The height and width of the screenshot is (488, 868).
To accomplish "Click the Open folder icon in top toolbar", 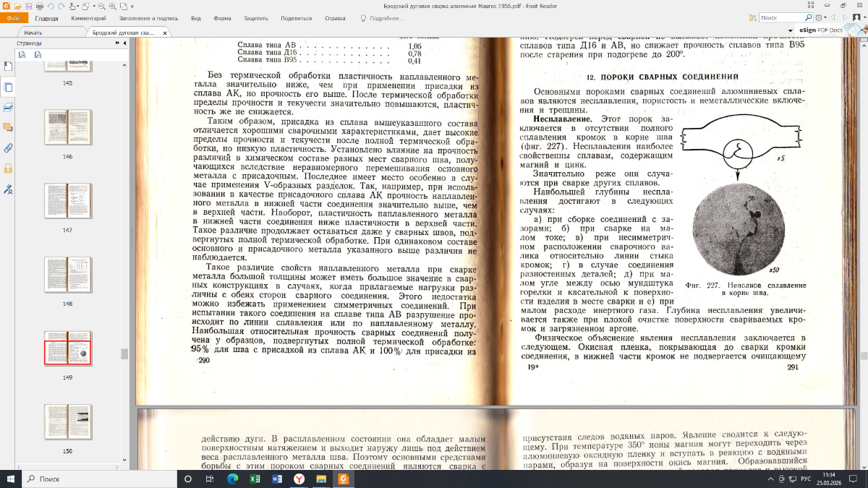I will click(x=18, y=6).
